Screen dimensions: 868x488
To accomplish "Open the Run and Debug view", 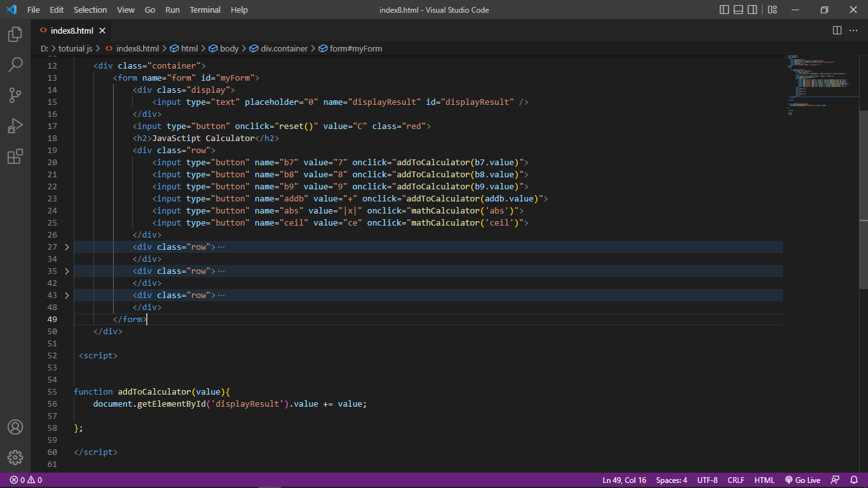I will [15, 126].
